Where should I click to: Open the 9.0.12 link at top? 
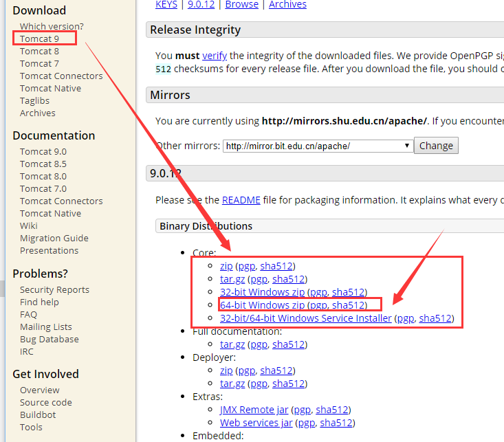pyautogui.click(x=201, y=5)
